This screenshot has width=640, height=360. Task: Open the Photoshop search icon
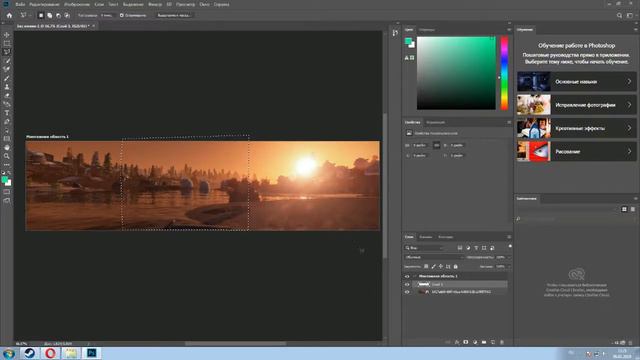click(x=619, y=15)
